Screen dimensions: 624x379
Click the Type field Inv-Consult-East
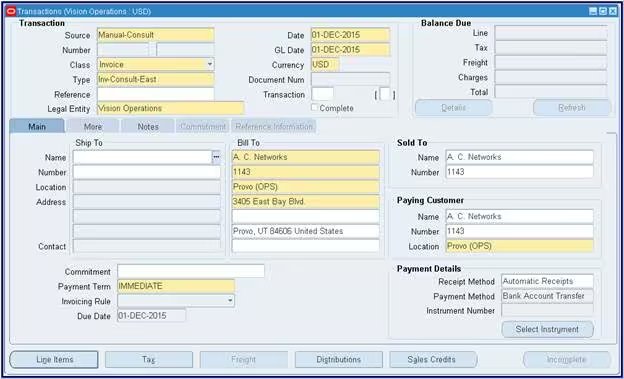click(x=156, y=79)
